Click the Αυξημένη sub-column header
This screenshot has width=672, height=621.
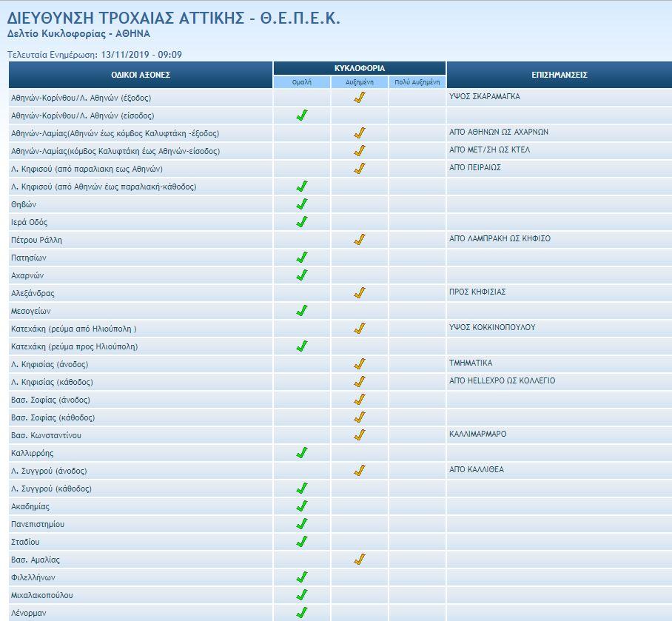click(x=360, y=82)
